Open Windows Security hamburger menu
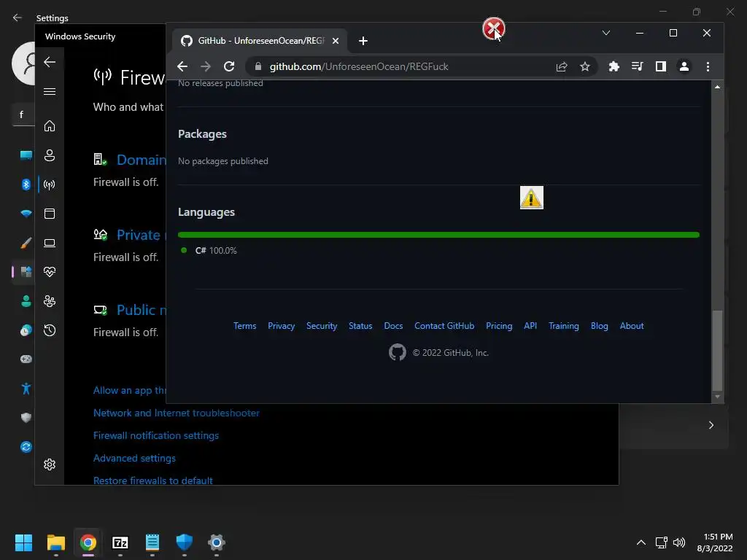The width and height of the screenshot is (747, 560). click(x=50, y=91)
